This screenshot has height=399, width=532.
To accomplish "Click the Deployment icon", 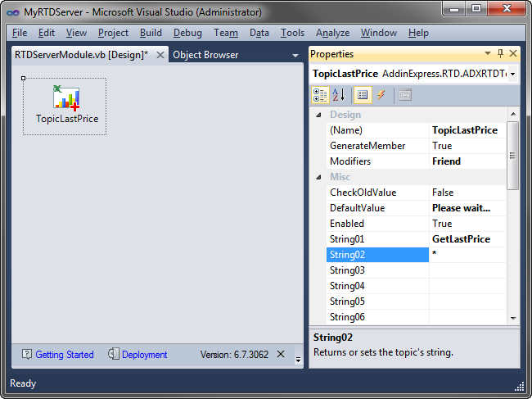I will (x=113, y=354).
